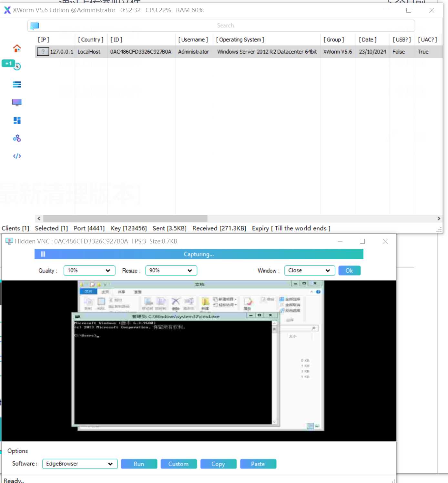Select the purple monitor icon in the sidebar

pyautogui.click(x=17, y=103)
